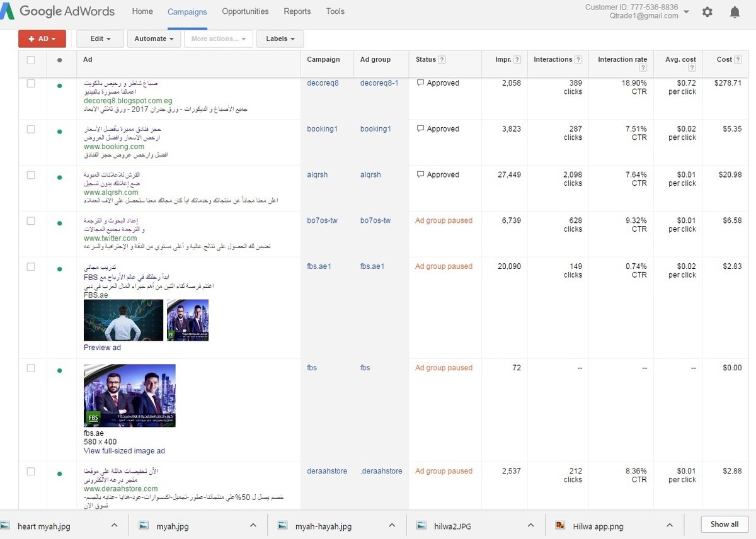Click the Impr. column help icon
Viewport: 756px width, 539px height.
point(517,60)
